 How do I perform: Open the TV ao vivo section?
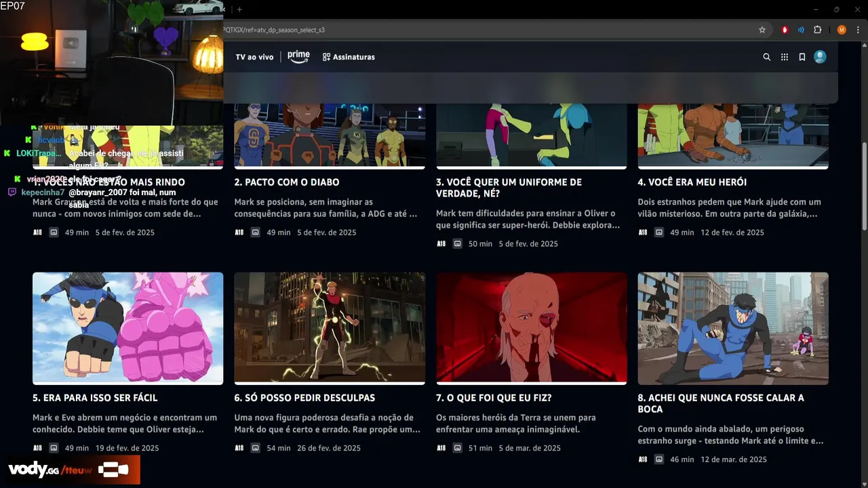pyautogui.click(x=254, y=57)
